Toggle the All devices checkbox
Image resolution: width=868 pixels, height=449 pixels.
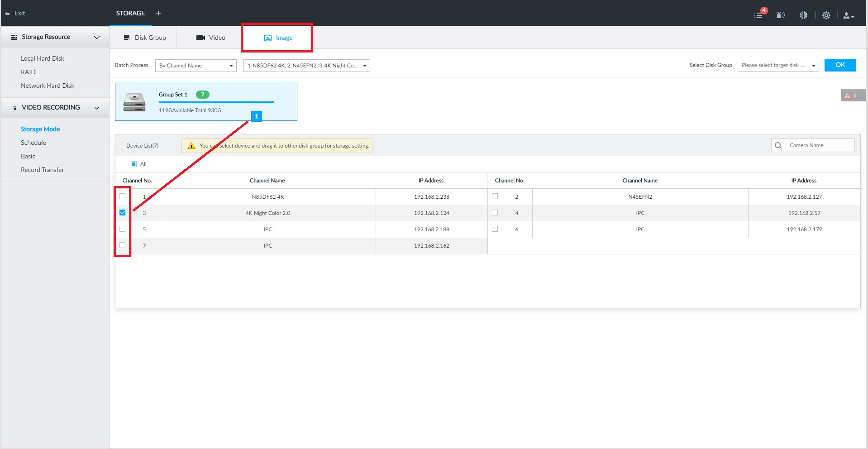pos(134,164)
